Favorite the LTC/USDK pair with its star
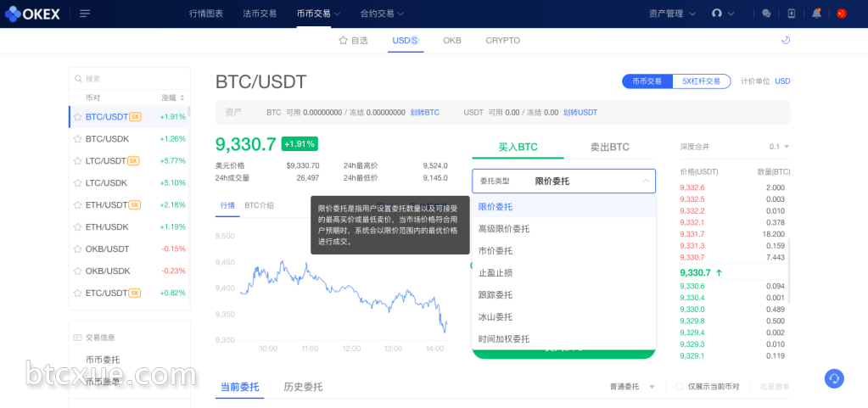868x408 pixels. click(x=78, y=182)
